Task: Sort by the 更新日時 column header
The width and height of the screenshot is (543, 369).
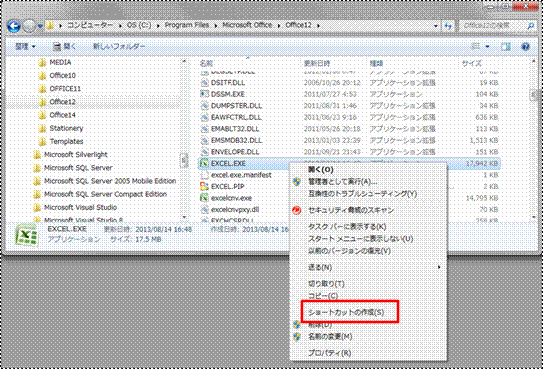Action: pos(317,63)
